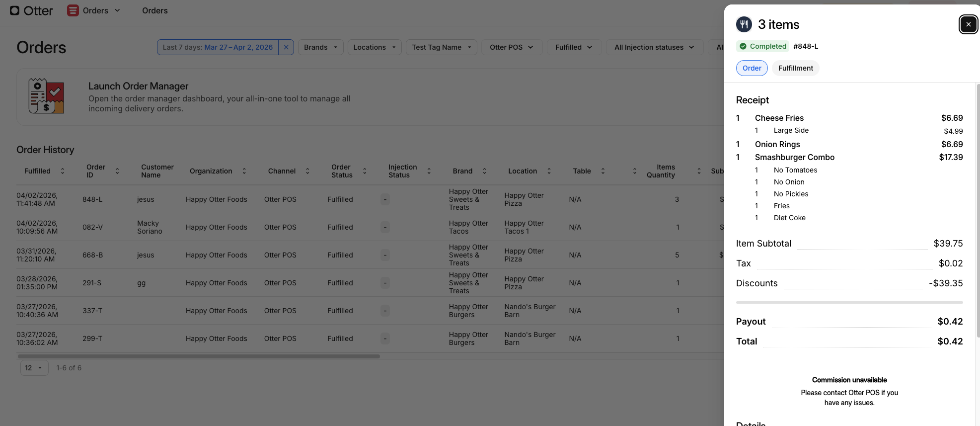Image resolution: width=980 pixels, height=426 pixels.
Task: Close the order details panel
Action: 968,24
